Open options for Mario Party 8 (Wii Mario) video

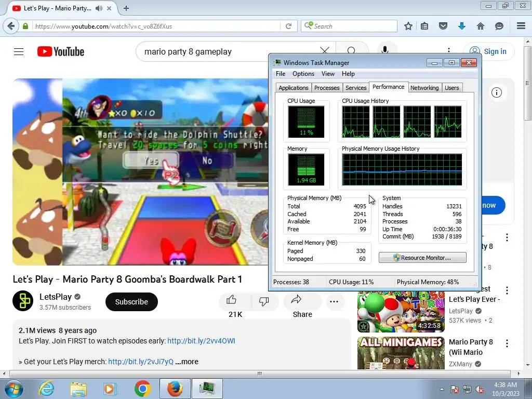coord(507,343)
